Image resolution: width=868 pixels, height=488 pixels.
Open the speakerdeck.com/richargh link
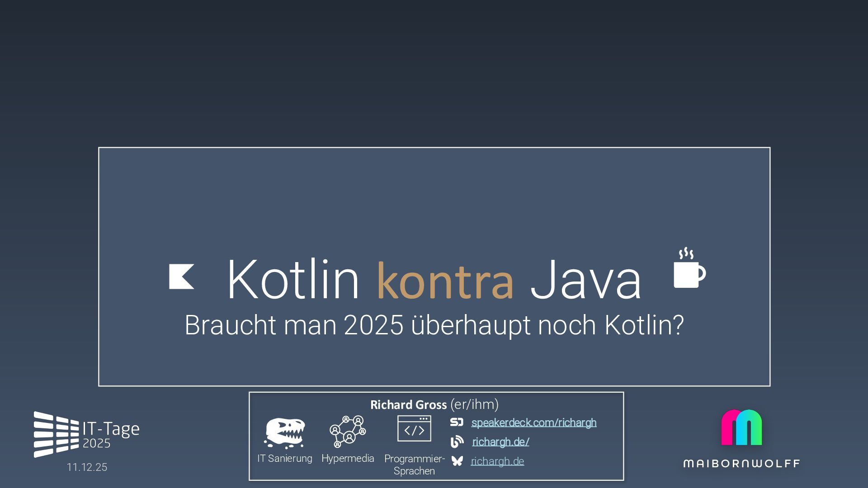[x=534, y=422]
